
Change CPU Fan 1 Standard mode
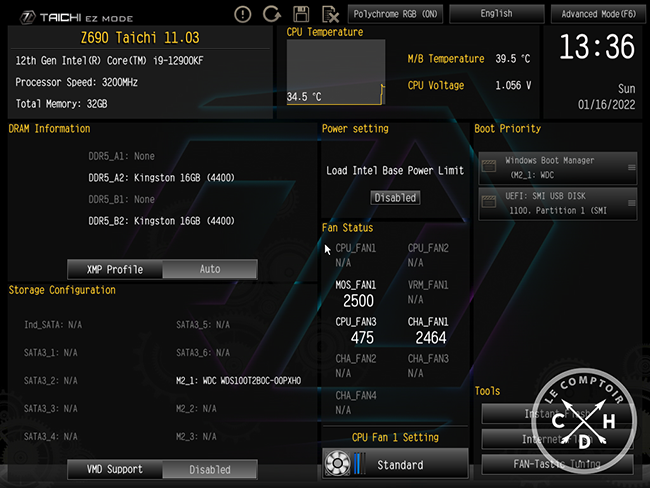[400, 465]
